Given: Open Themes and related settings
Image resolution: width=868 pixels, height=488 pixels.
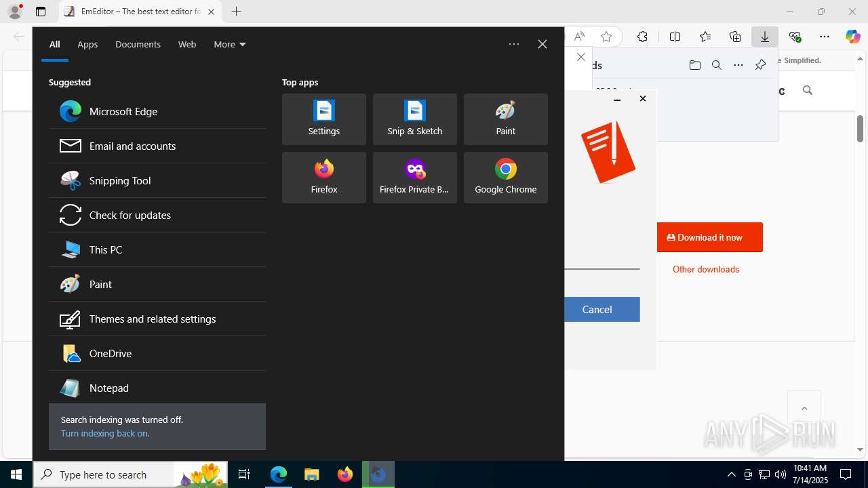Looking at the screenshot, I should (x=157, y=319).
